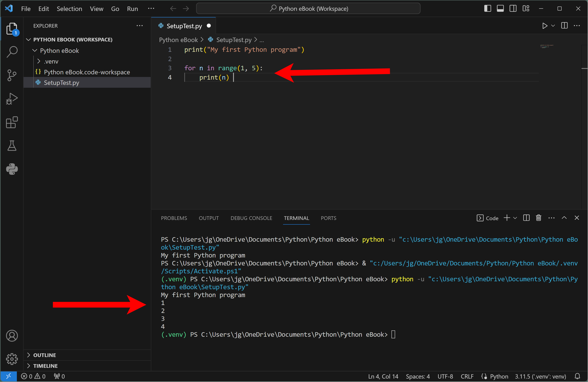Open the Search view in activity bar

click(x=12, y=52)
